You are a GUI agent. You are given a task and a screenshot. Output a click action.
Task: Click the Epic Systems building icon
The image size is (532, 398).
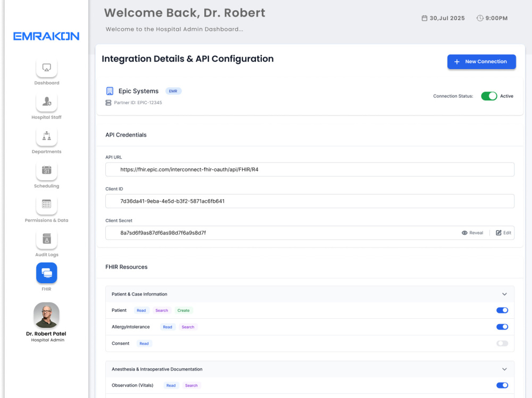(110, 91)
